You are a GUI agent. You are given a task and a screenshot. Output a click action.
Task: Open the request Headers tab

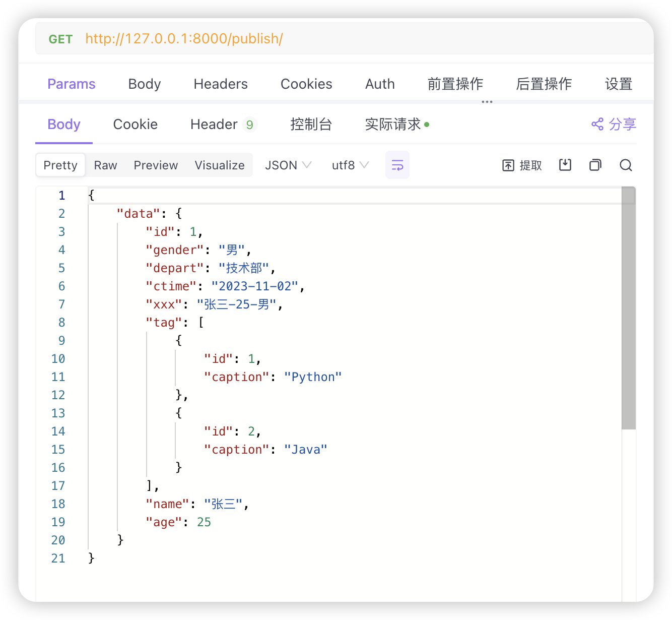pos(221,84)
